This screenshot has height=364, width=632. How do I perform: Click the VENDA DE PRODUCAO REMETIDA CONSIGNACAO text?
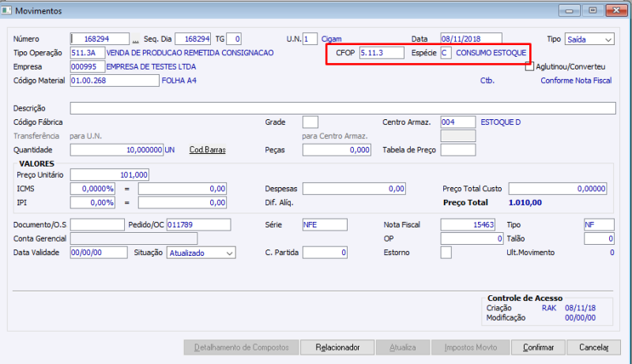(190, 53)
